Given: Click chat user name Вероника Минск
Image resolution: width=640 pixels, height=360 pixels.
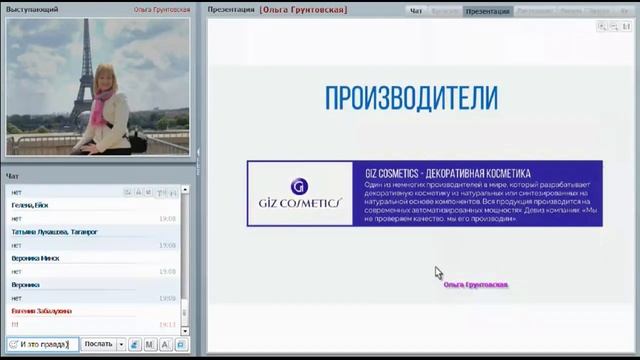Looking at the screenshot, I should (35, 258).
